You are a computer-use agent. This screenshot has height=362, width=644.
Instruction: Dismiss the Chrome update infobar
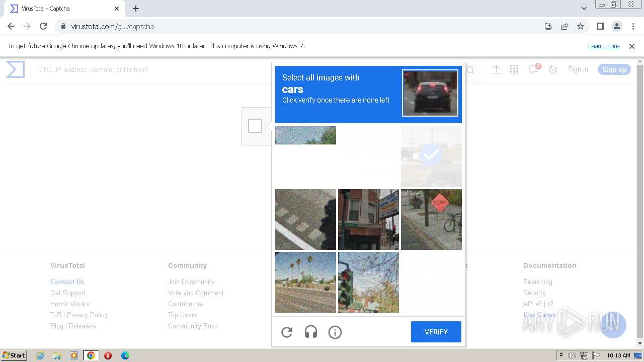[632, 46]
